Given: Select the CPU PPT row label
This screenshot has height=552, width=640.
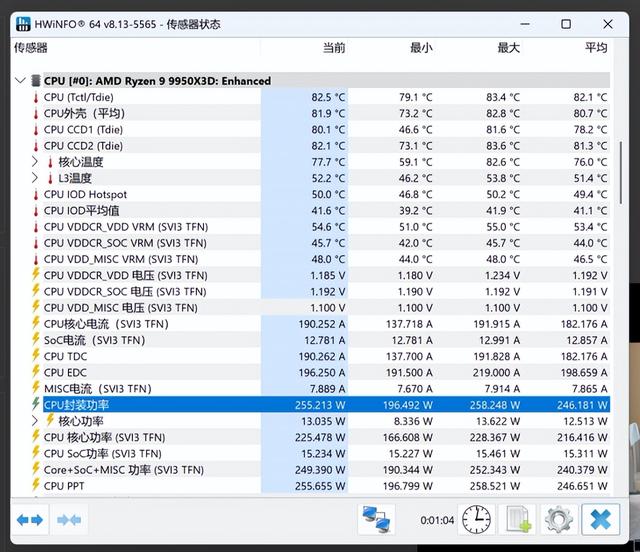Looking at the screenshot, I should click(x=64, y=486).
